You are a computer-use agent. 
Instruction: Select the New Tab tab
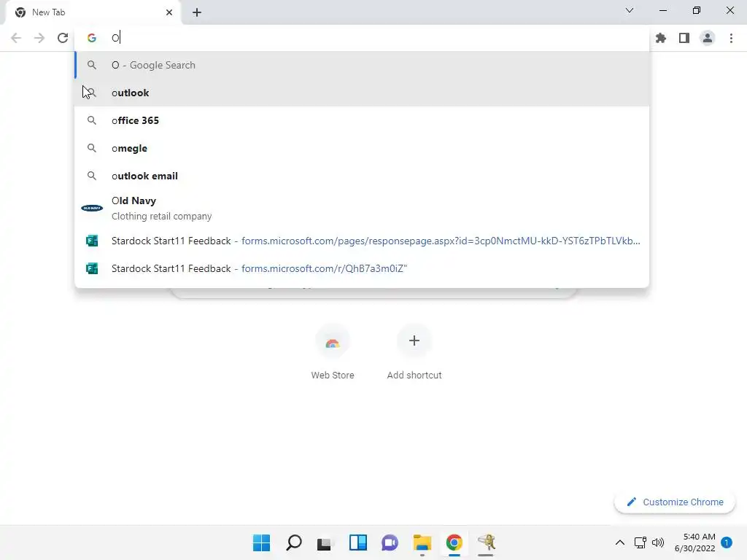tap(93, 12)
